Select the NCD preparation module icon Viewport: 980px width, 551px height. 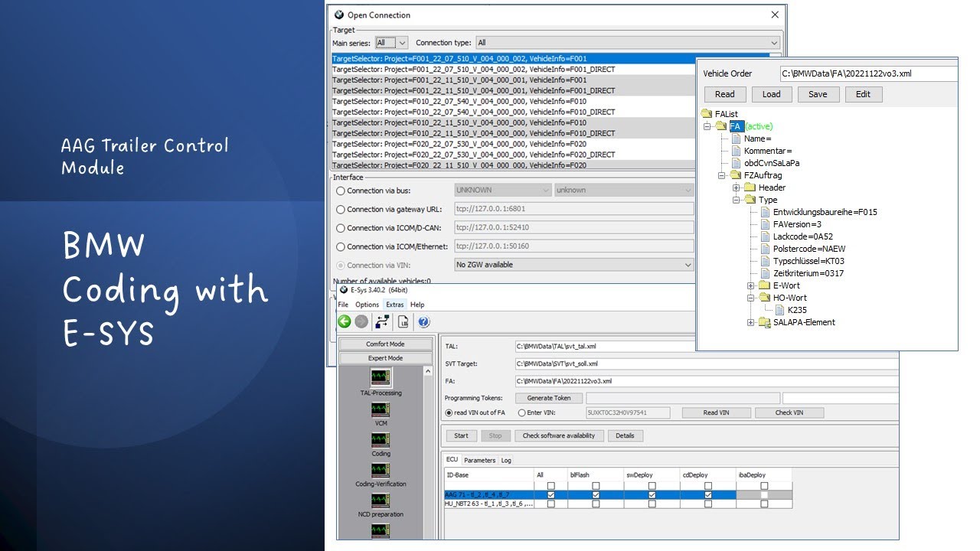tap(381, 500)
